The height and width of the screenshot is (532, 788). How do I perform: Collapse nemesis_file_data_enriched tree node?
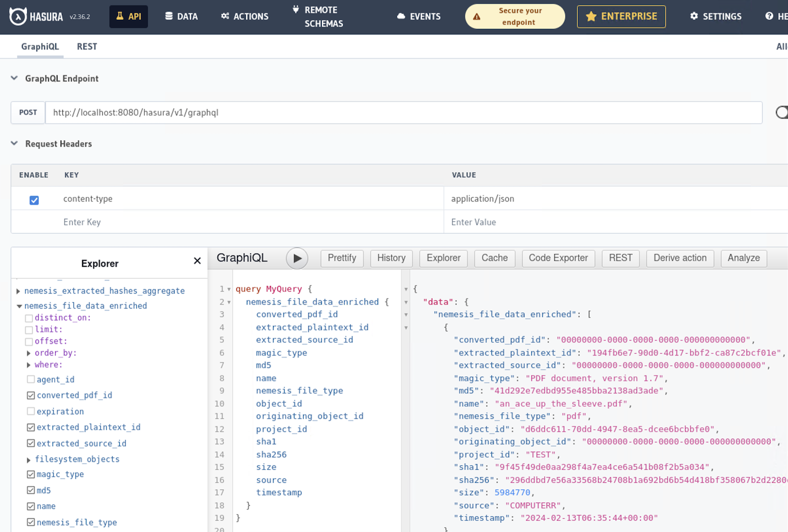click(19, 306)
